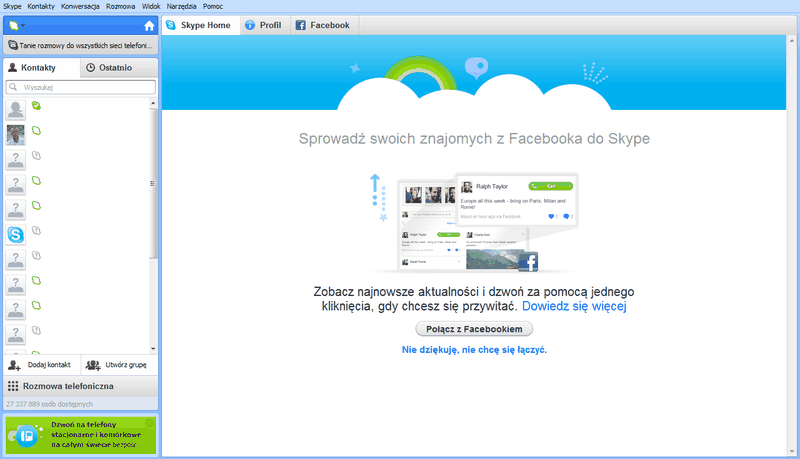Click the scroll down arrow of the contact list
This screenshot has width=800, height=459.
click(153, 349)
